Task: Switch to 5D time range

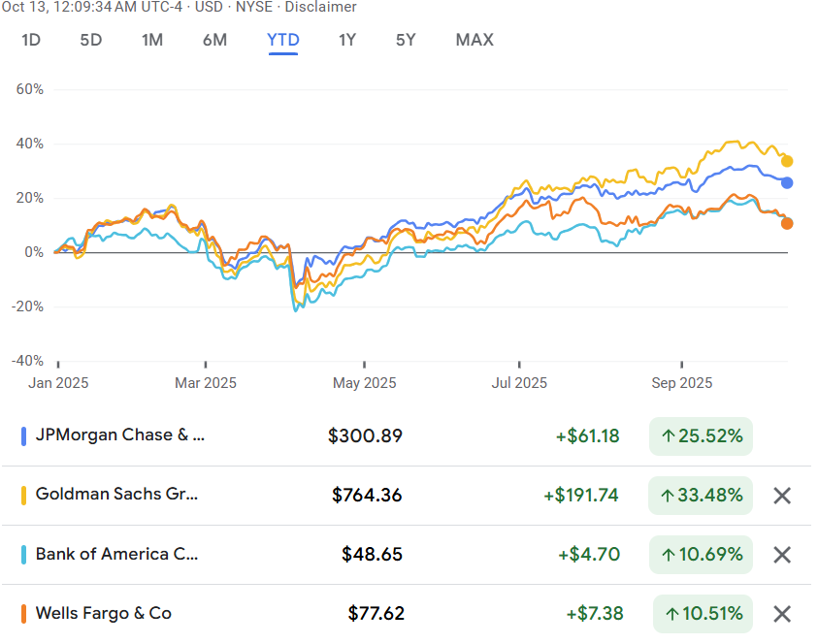Action: pos(90,40)
